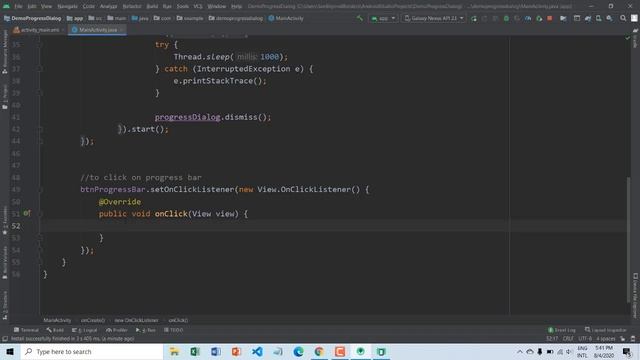
Task: Click the green Debug bug icon
Action: [506, 18]
